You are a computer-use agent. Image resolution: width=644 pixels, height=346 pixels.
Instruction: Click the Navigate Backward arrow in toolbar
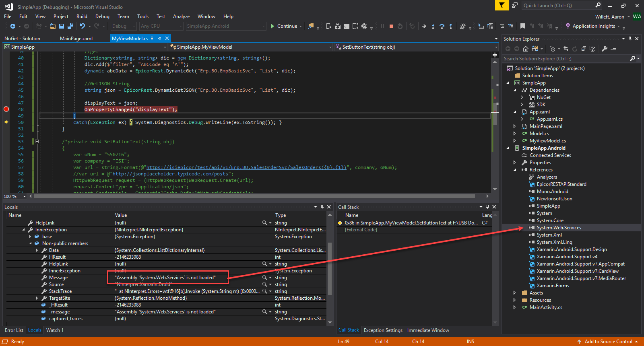click(x=13, y=26)
